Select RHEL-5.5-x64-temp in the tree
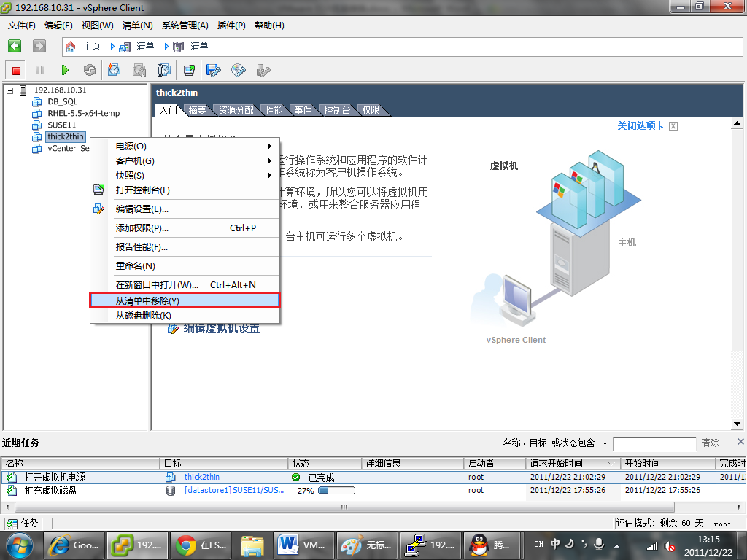Image resolution: width=747 pixels, height=560 pixels. click(x=83, y=113)
